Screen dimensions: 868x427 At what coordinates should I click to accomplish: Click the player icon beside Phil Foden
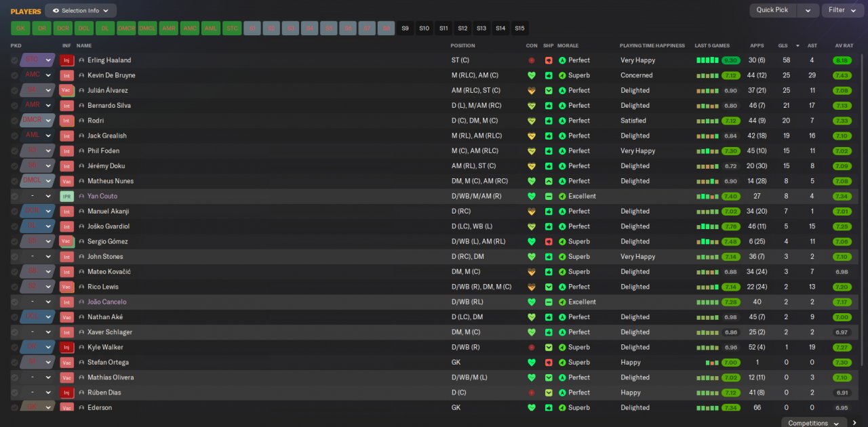point(81,150)
